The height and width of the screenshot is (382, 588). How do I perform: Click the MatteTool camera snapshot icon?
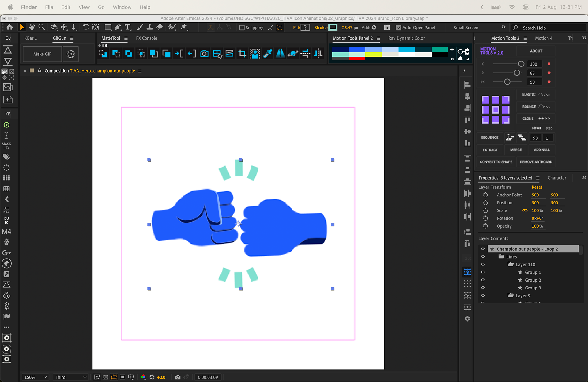204,54
